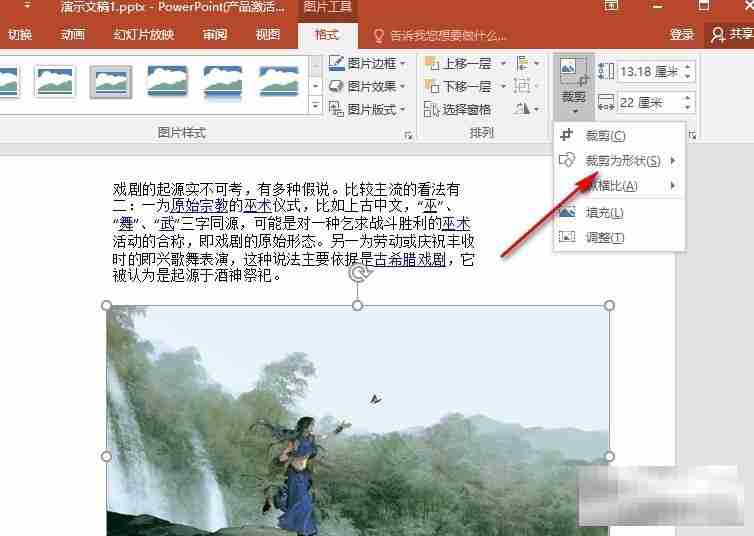Open the size group dialog launcher

(x=692, y=136)
